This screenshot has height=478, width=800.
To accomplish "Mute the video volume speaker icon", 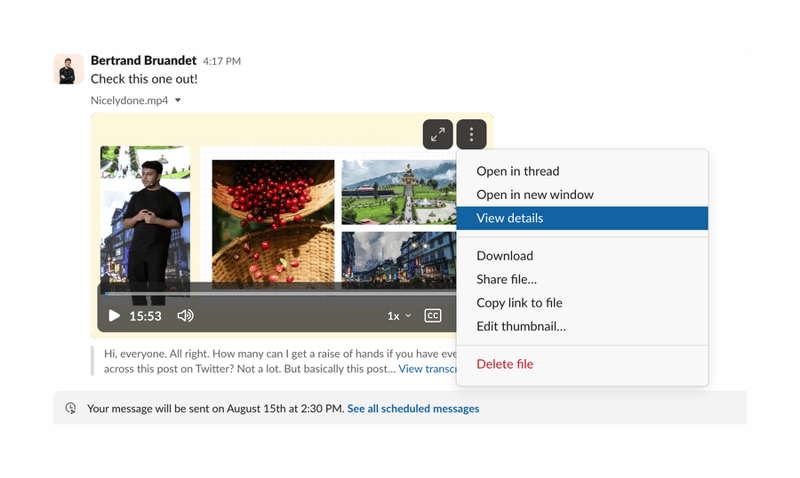I will click(x=185, y=316).
